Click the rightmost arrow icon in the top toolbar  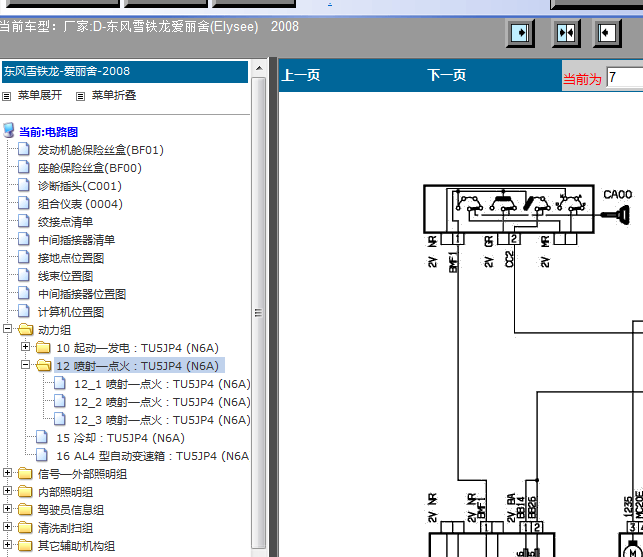[607, 33]
